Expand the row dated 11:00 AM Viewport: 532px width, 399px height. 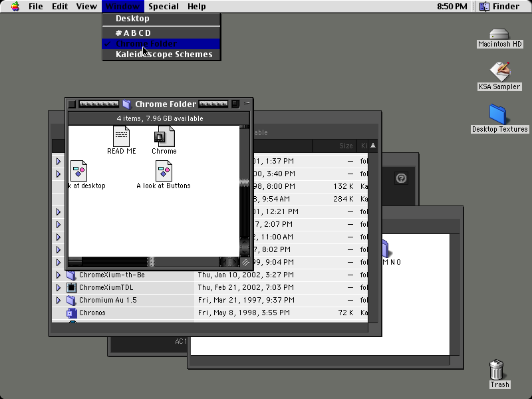pyautogui.click(x=59, y=237)
